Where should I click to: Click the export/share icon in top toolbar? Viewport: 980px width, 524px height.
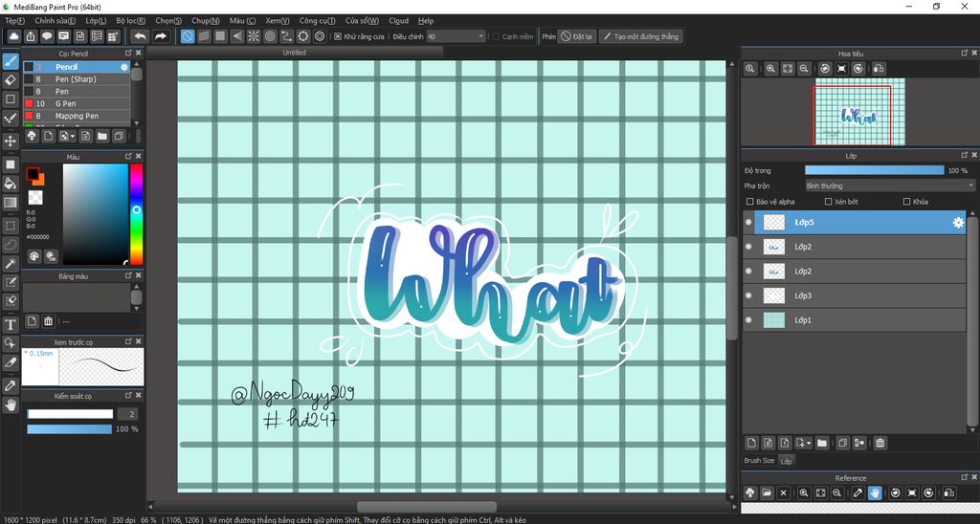(x=30, y=36)
